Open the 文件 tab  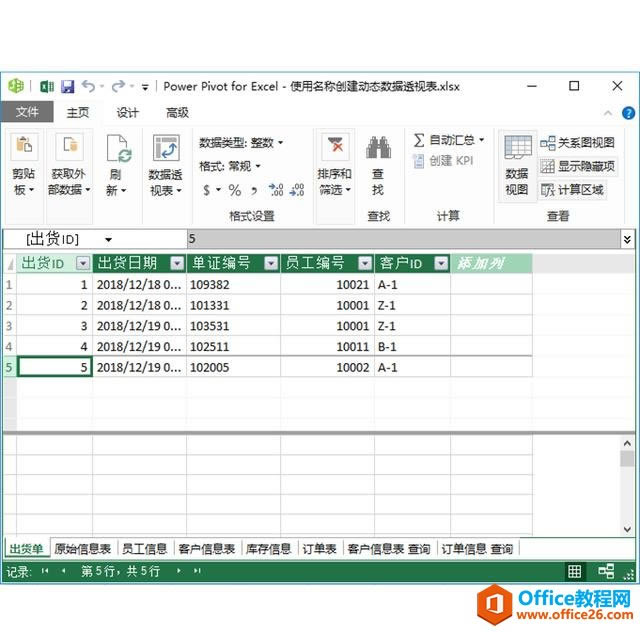click(x=27, y=112)
